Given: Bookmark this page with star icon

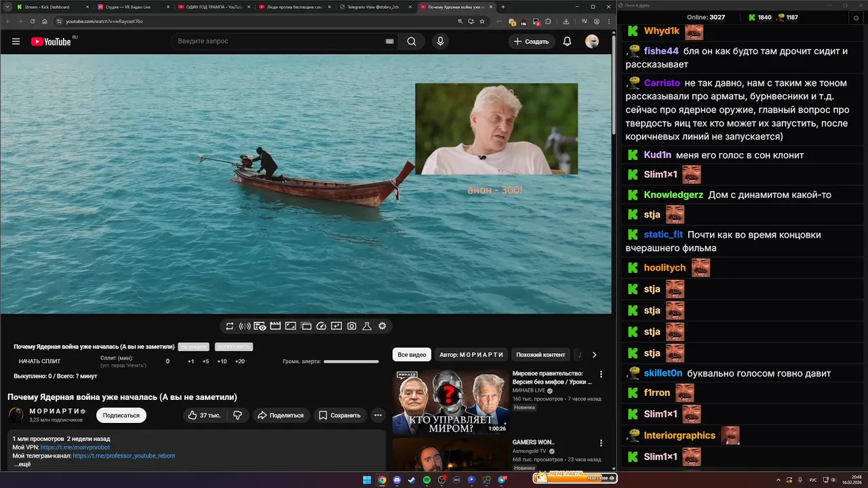Looking at the screenshot, I should [482, 21].
